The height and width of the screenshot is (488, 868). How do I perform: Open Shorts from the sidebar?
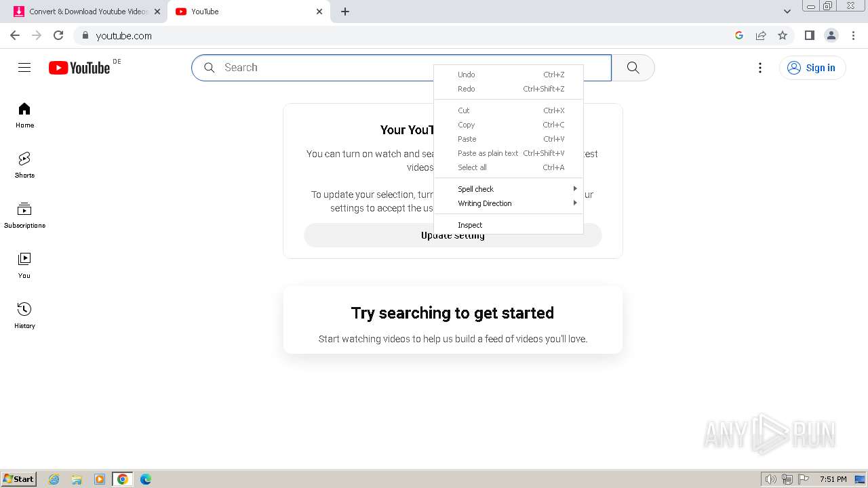point(24,165)
